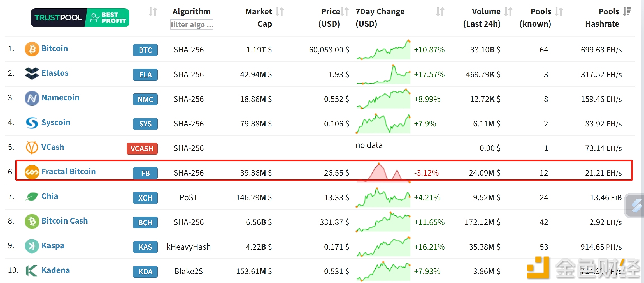Open the Kaspa coin page link
The height and width of the screenshot is (283, 644).
click(x=53, y=245)
